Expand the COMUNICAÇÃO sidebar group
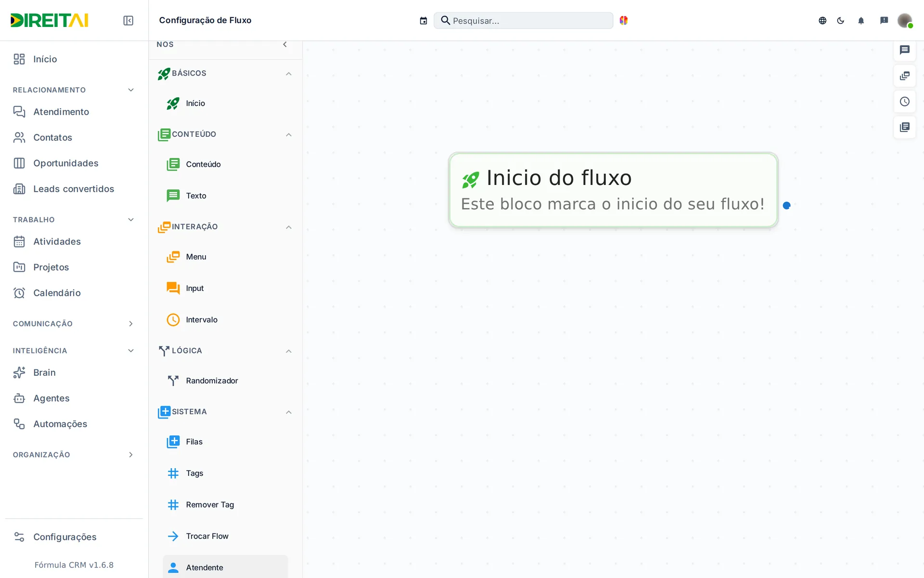Screen dimensions: 924x578 (74, 324)
